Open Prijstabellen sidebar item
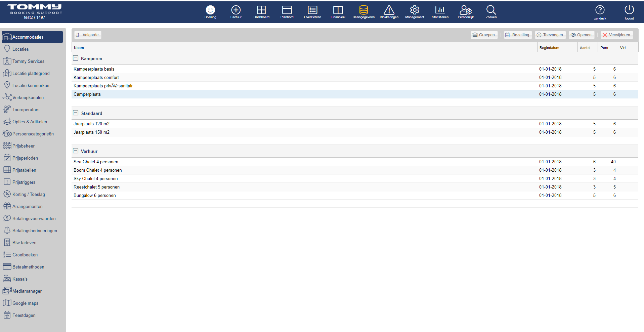Viewport: 644px width, 332px height. click(32, 170)
